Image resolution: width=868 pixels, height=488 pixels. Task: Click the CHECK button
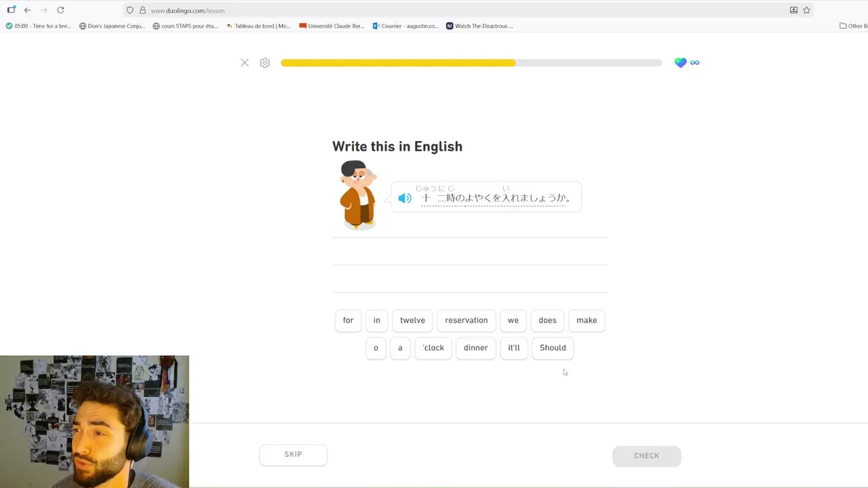click(x=646, y=456)
